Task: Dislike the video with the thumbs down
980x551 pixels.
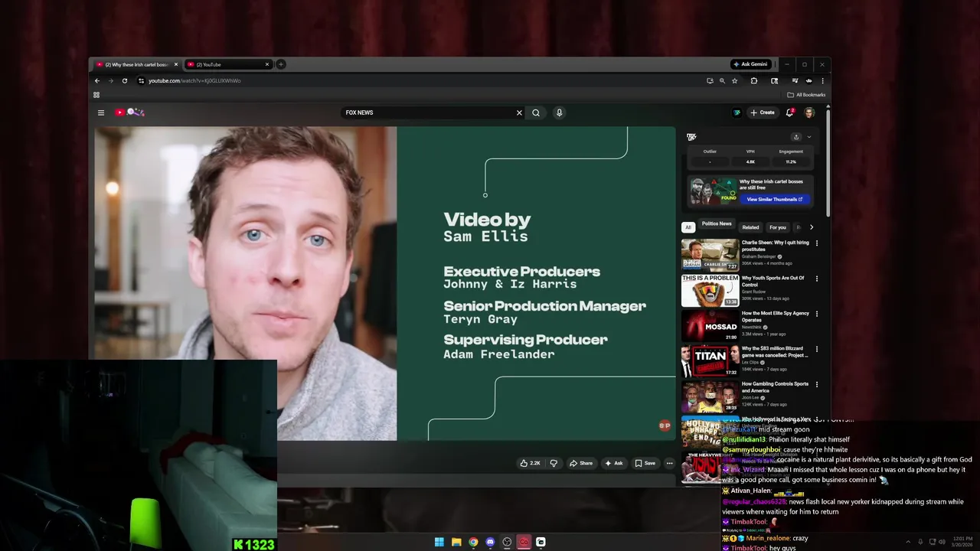Action: (554, 463)
